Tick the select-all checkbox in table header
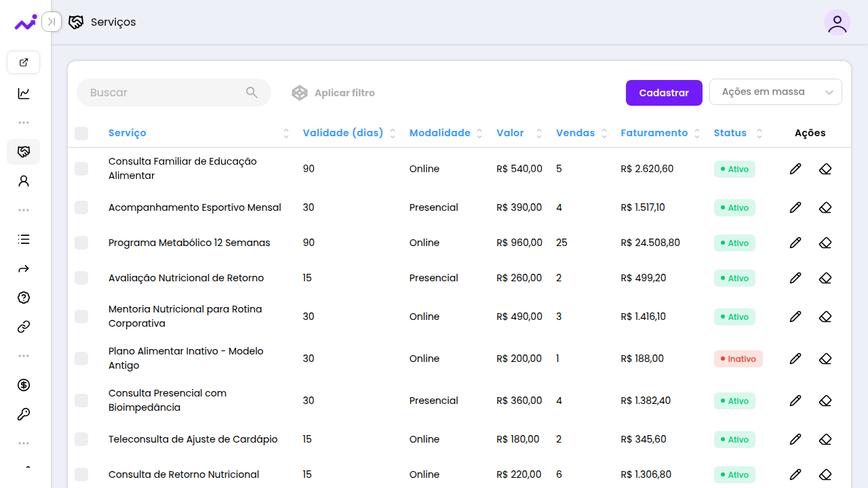The image size is (868, 488). 81,134
